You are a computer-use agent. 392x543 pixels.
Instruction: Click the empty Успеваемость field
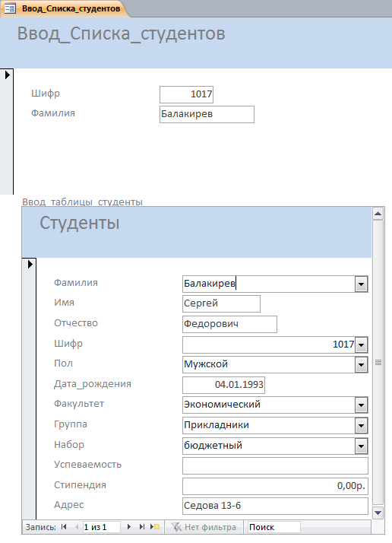275,465
